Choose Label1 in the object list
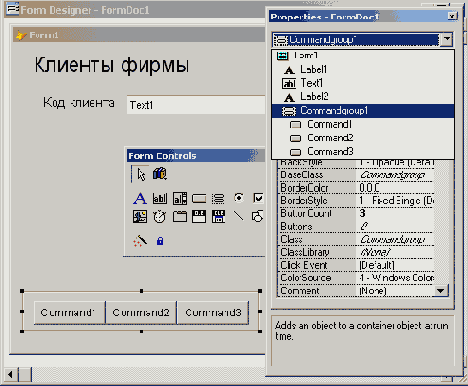Screen dimensions: 468x386 tap(363, 69)
